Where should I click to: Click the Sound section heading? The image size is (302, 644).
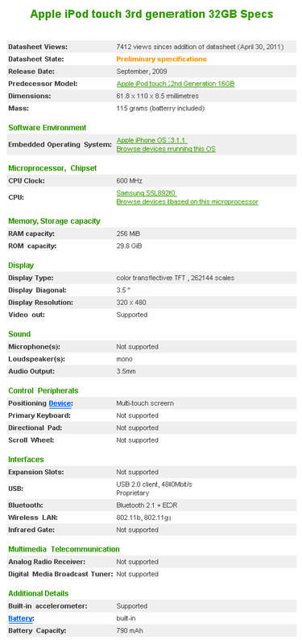(19, 334)
